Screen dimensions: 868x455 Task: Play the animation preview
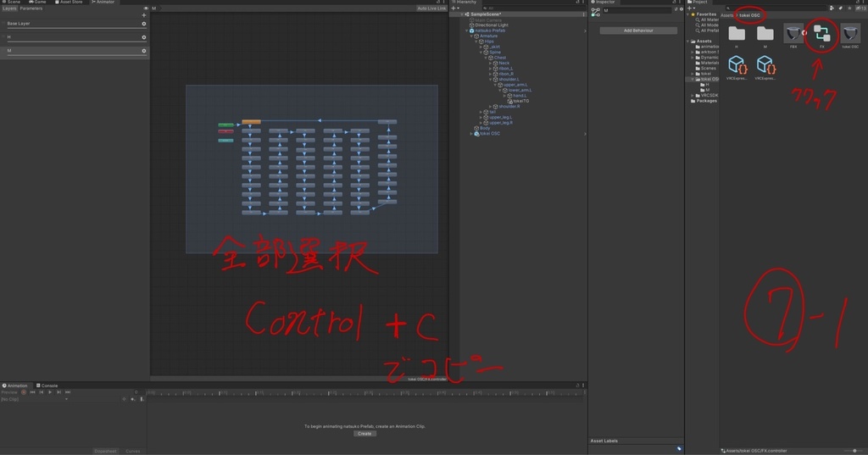pos(50,392)
